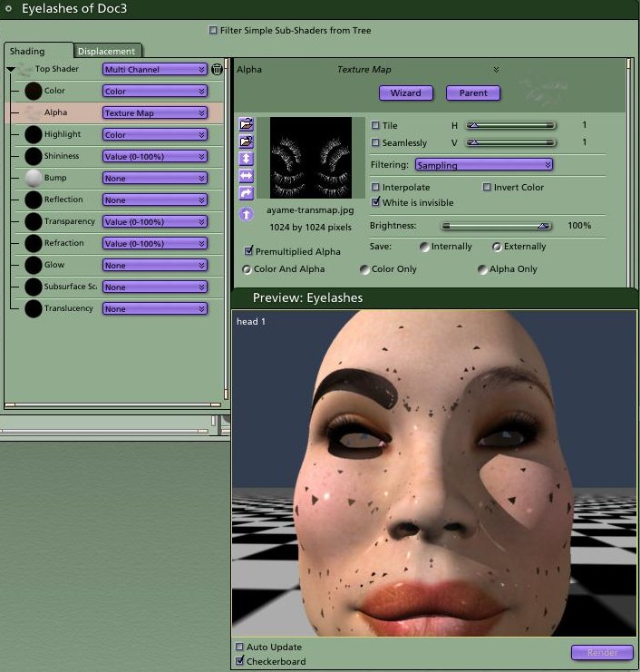Click the round up-arrow icon below texture tools

pyautogui.click(x=247, y=214)
